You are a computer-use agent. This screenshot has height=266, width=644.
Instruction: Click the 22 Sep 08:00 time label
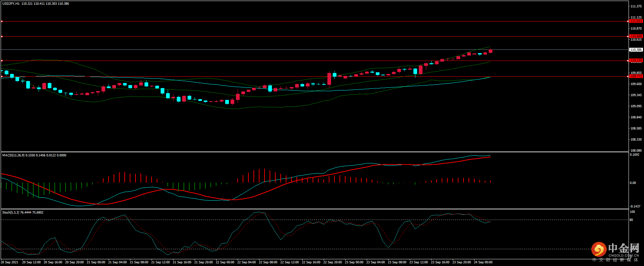click(268, 262)
